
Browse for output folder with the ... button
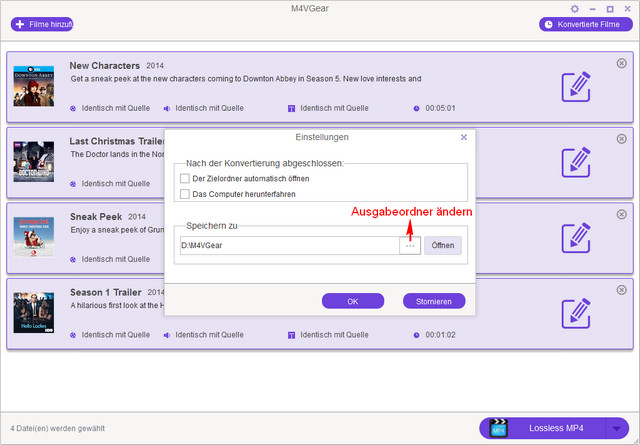point(410,246)
